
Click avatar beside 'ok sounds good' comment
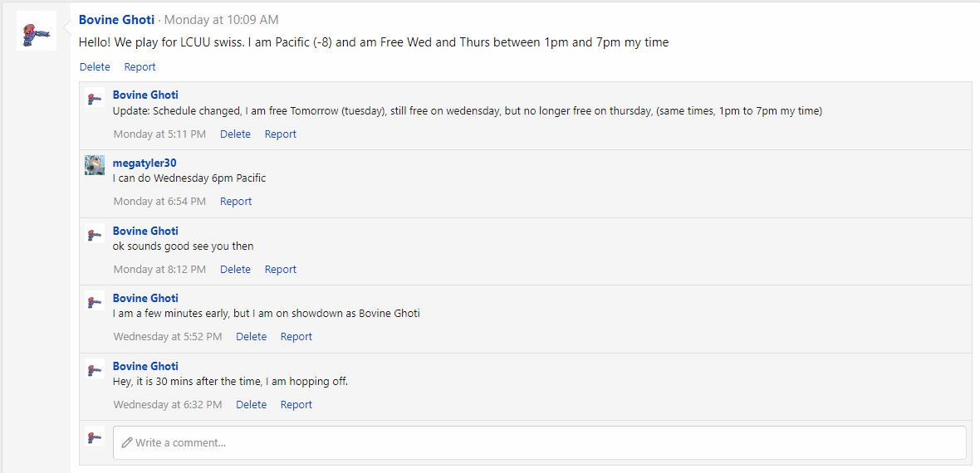coord(95,233)
